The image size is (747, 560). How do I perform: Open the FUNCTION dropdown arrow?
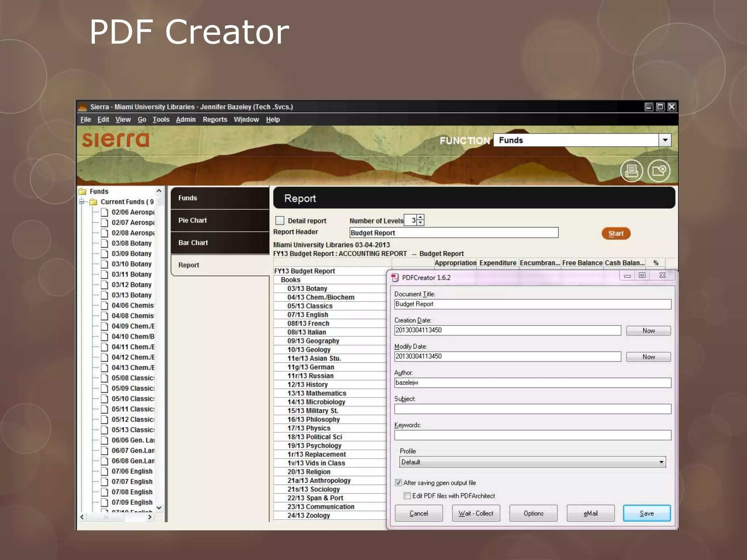[665, 140]
